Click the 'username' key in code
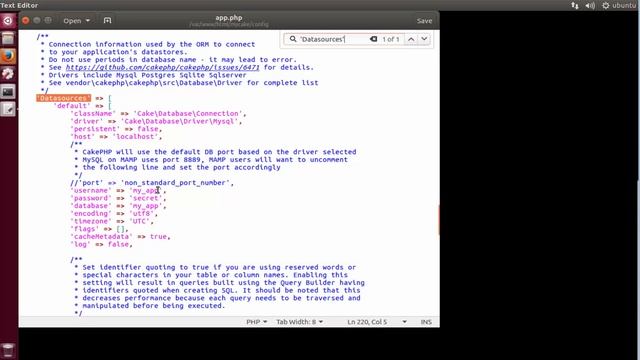This screenshot has height=360, width=640. click(91, 190)
